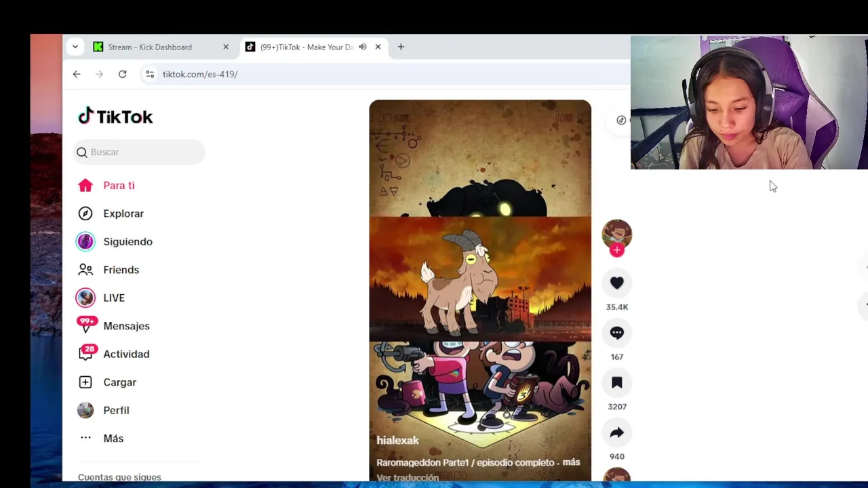Viewport: 868px width, 488px height.
Task: Mute the TikTok tab audio icon
Action: tap(363, 47)
